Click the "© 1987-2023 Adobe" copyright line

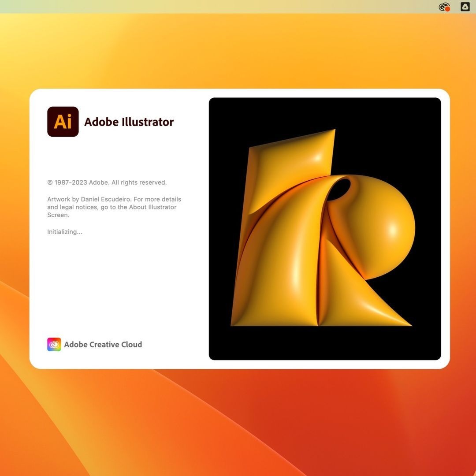pos(107,182)
